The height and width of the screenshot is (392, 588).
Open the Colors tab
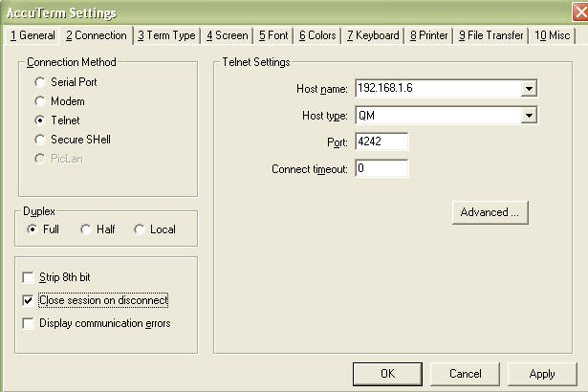(316, 35)
